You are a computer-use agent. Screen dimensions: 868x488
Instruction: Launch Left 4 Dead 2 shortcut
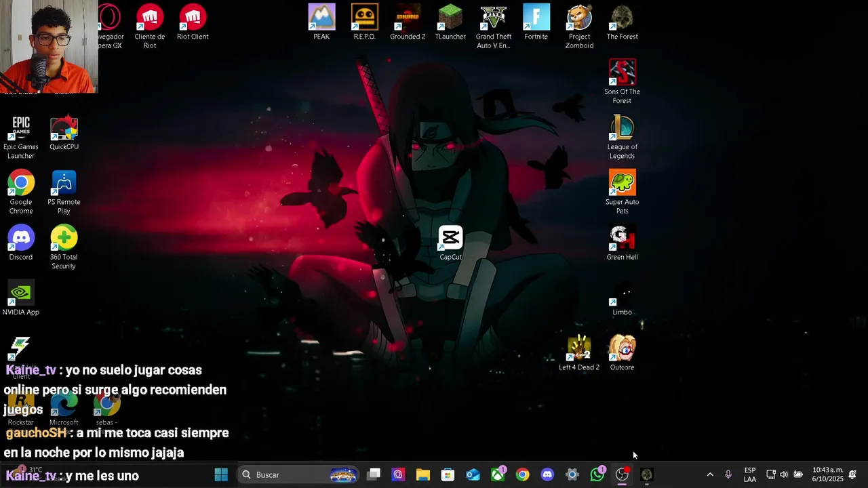click(x=579, y=353)
